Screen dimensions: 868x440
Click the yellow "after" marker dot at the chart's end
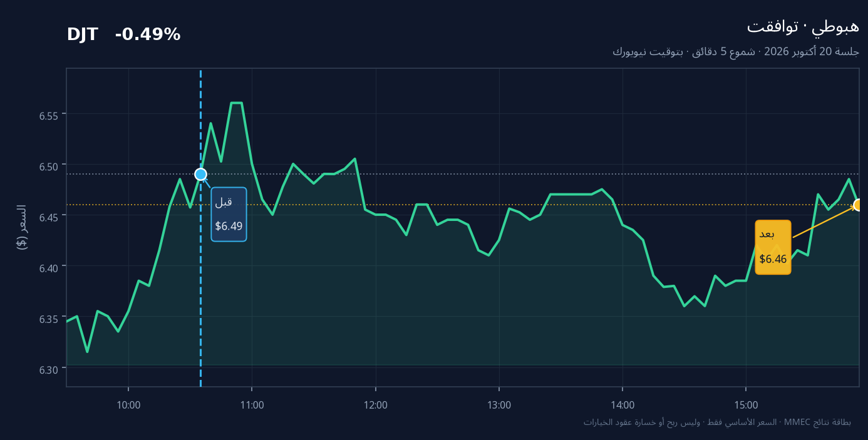[x=859, y=205]
